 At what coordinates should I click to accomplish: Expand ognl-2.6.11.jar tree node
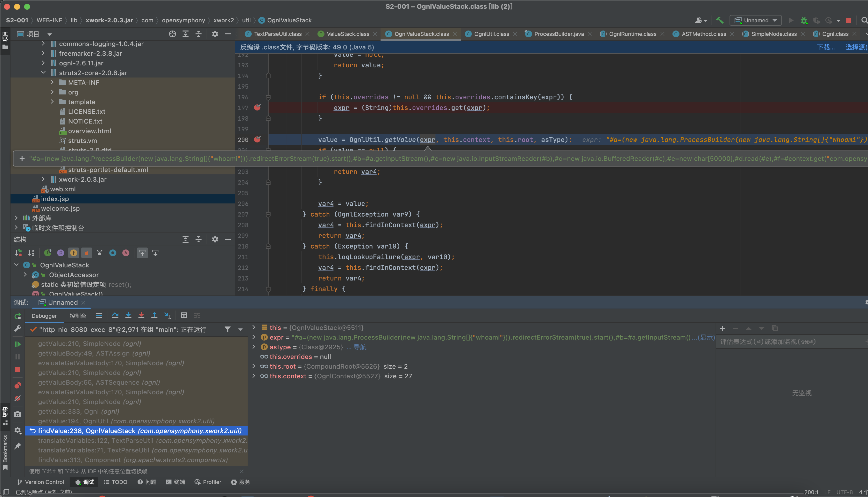pyautogui.click(x=43, y=63)
